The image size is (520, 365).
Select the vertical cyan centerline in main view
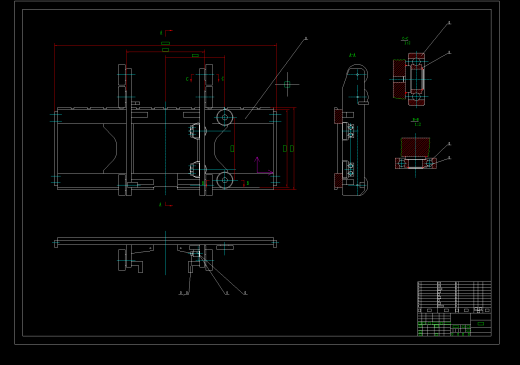click(165, 148)
